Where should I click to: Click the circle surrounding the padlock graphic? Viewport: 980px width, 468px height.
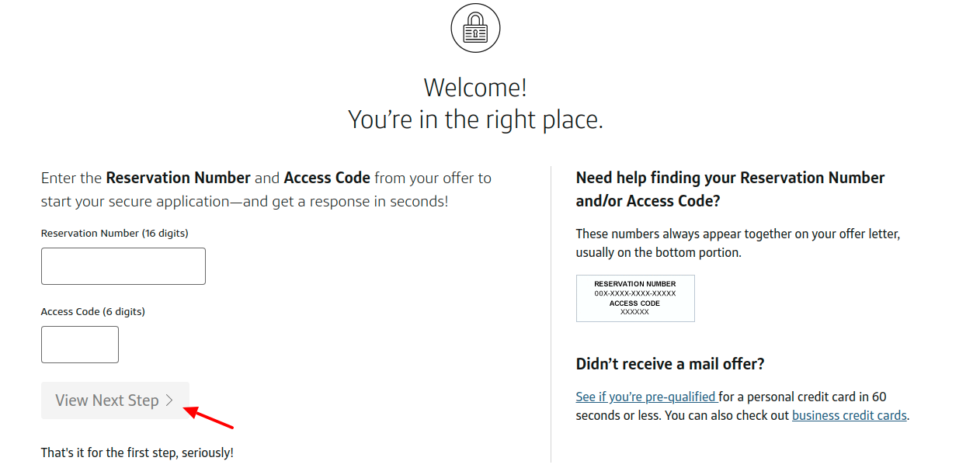pyautogui.click(x=474, y=27)
